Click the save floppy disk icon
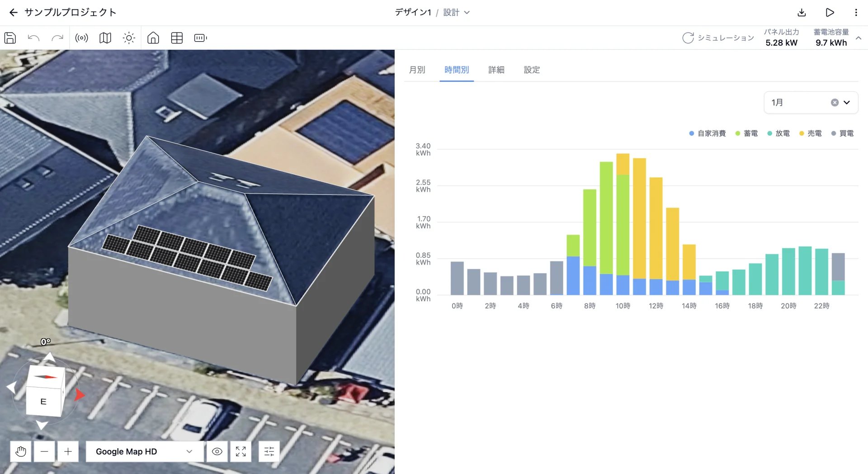 click(x=10, y=38)
